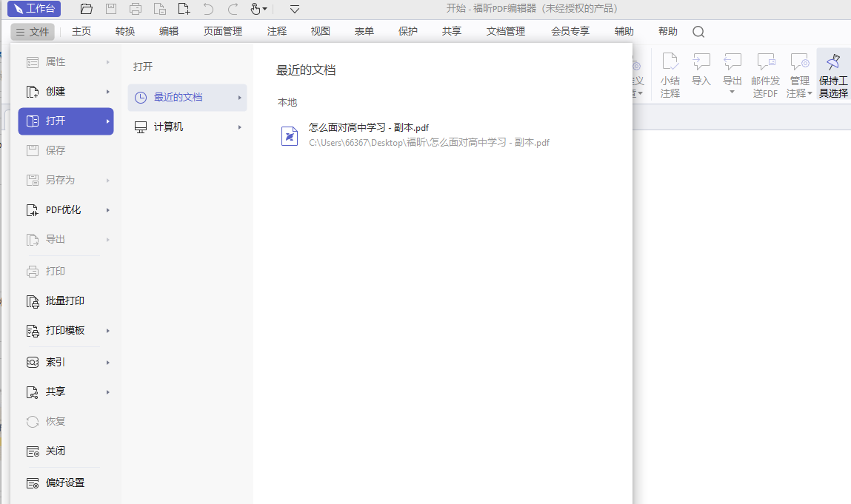Click the 导入 comments icon
The height and width of the screenshot is (504, 851).
pyautogui.click(x=701, y=69)
